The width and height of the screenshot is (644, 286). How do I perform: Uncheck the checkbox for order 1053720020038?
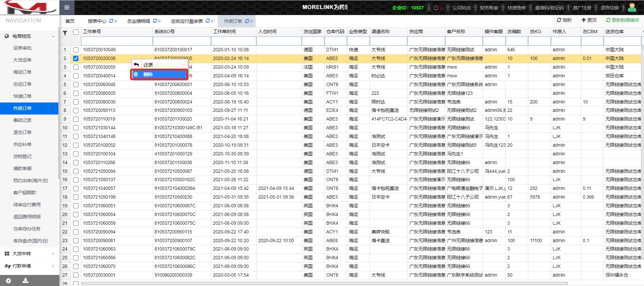(x=76, y=58)
